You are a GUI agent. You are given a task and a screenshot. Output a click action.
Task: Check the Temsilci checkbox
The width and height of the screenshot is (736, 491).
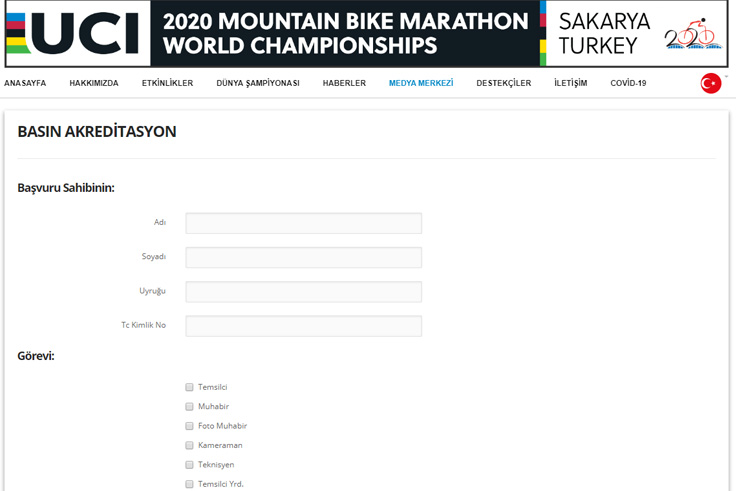point(189,387)
